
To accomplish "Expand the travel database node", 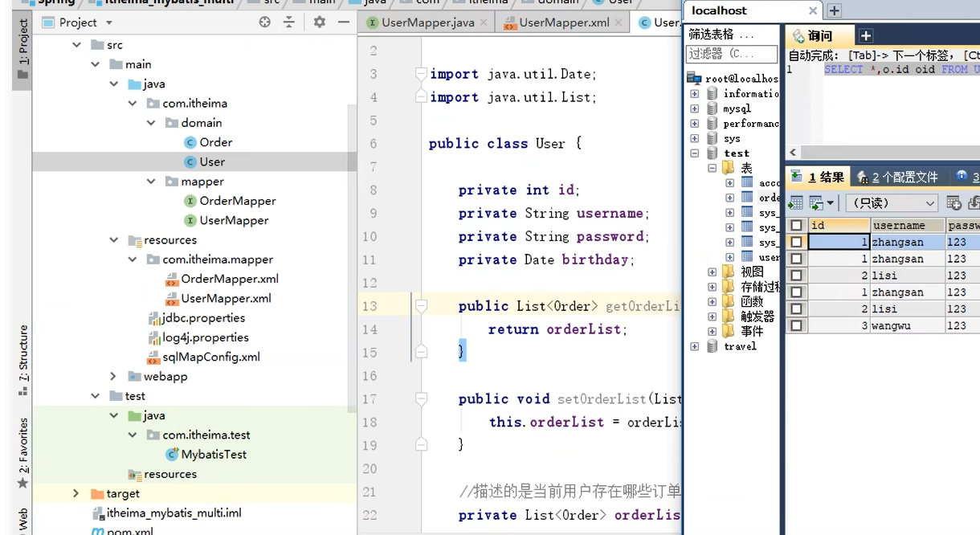I will (694, 346).
